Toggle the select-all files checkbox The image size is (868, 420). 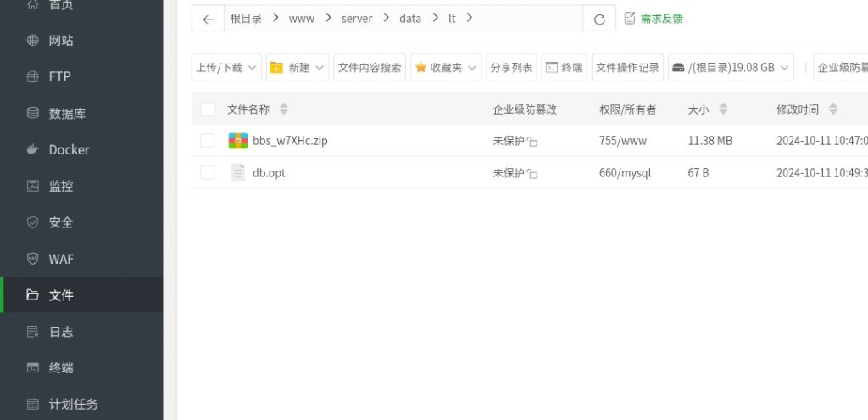[208, 109]
